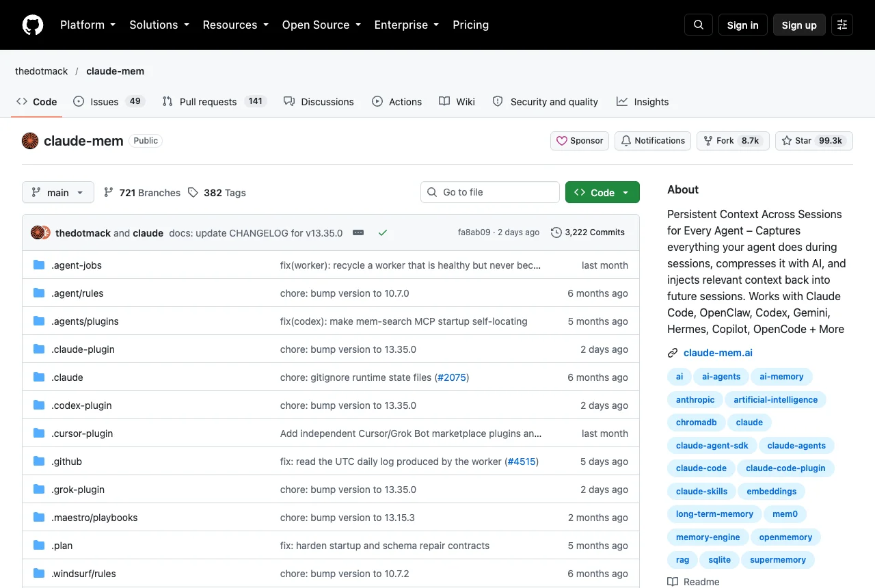The width and height of the screenshot is (875, 588).
Task: Open the Wiki tab
Action: (457, 102)
